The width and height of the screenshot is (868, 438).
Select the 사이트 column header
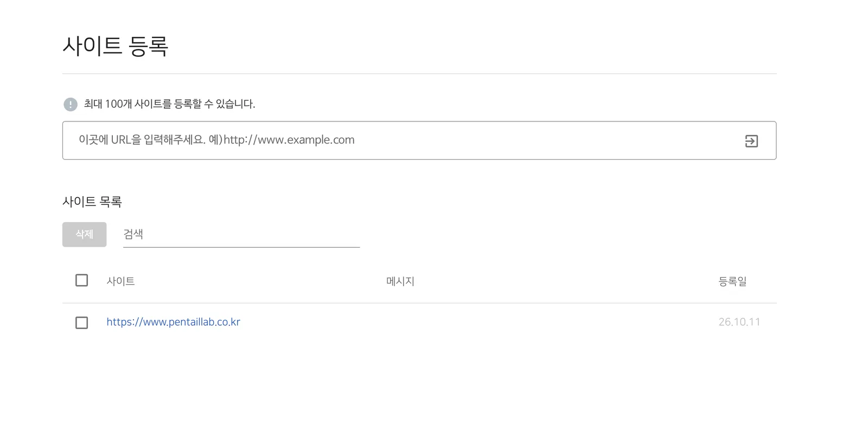120,281
